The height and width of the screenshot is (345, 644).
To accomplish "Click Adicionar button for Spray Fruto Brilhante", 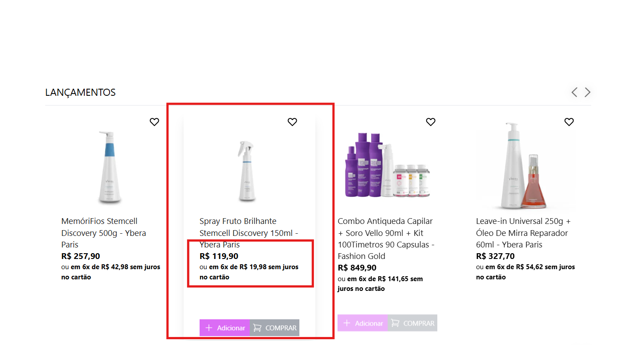I will click(225, 328).
